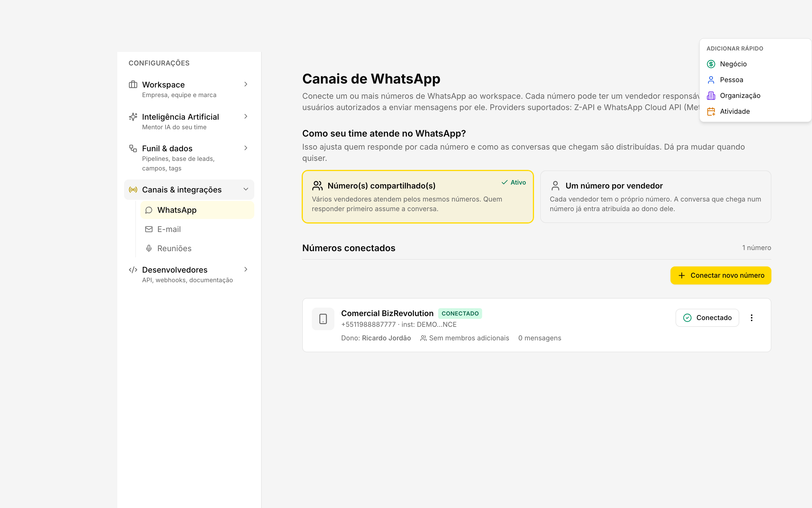Click the single user icon in Um número por vendedor
This screenshot has height=508, width=812.
pos(555,185)
